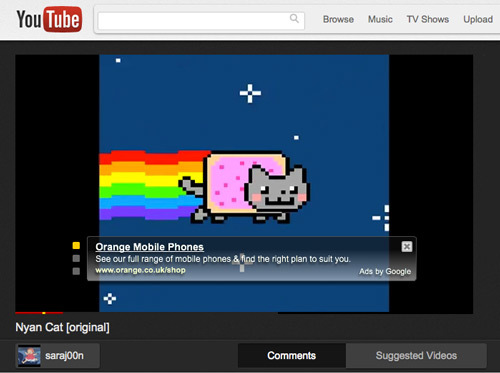Close the Orange Mobile Phones ad overlay
500x373 pixels.
tap(407, 247)
